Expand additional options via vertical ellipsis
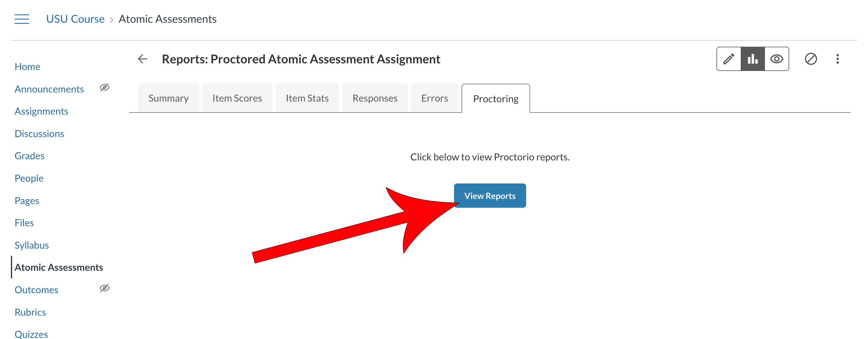868x339 pixels. (x=838, y=59)
